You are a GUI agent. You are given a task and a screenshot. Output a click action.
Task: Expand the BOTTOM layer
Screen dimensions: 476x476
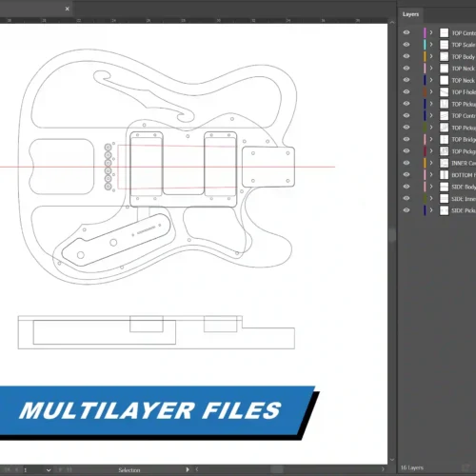click(431, 174)
